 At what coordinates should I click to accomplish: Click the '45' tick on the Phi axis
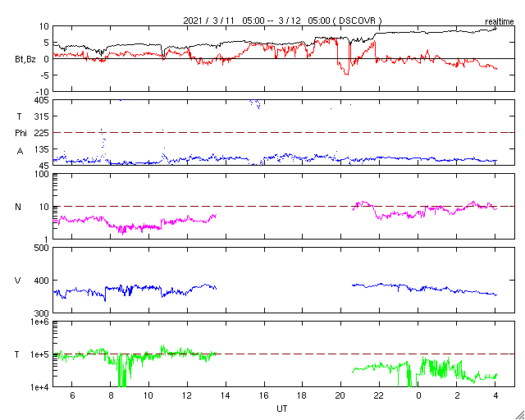43,166
